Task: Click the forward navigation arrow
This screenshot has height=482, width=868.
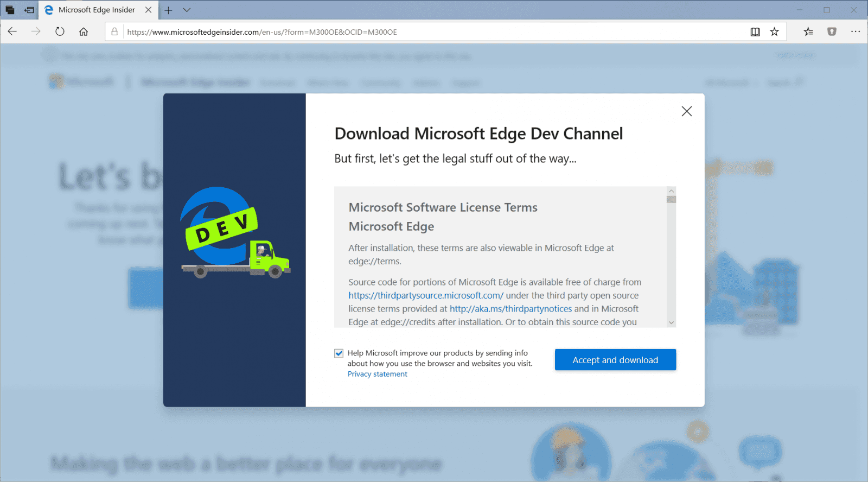Action: [x=36, y=31]
